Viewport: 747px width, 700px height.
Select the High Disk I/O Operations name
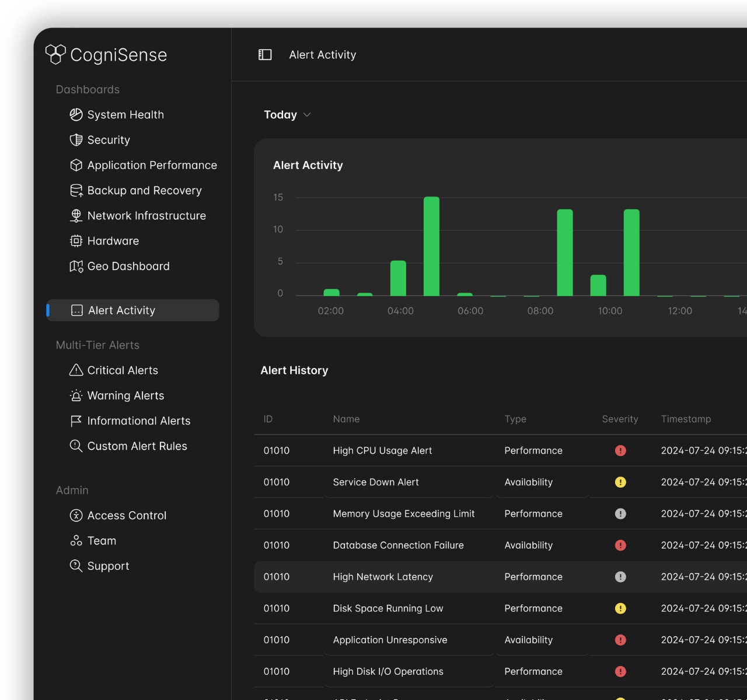tap(388, 671)
